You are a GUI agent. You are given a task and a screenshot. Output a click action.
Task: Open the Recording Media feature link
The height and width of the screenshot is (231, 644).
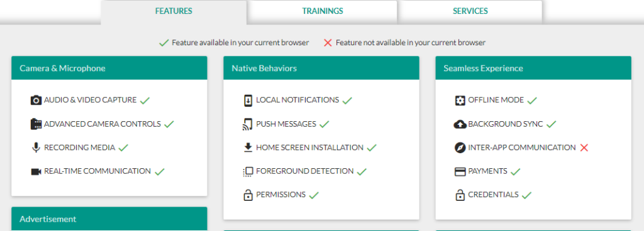tap(80, 148)
